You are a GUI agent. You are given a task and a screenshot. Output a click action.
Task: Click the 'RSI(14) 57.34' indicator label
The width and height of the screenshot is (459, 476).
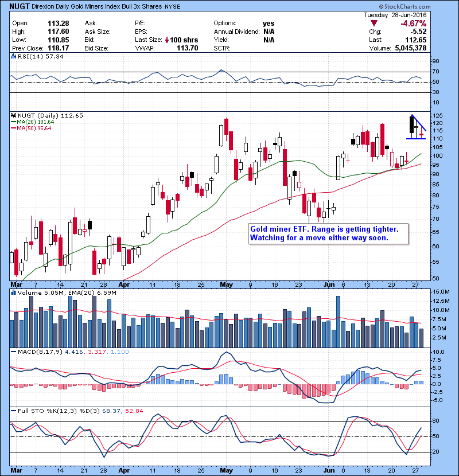pos(40,56)
